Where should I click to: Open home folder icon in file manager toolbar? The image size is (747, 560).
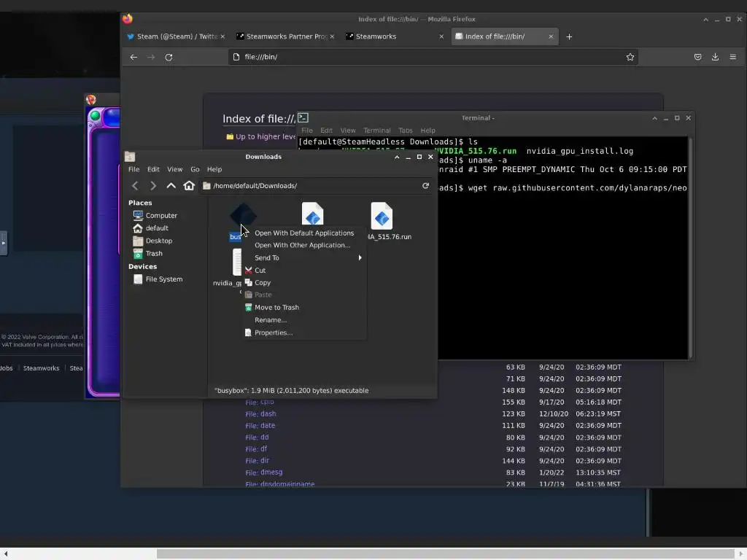pos(189,186)
